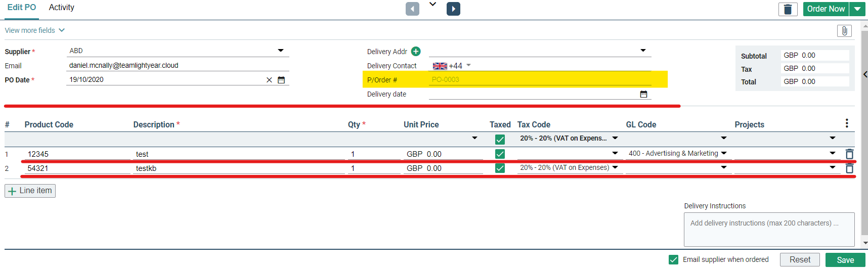868x268 pixels.
Task: Add a new Line item
Action: pos(30,191)
